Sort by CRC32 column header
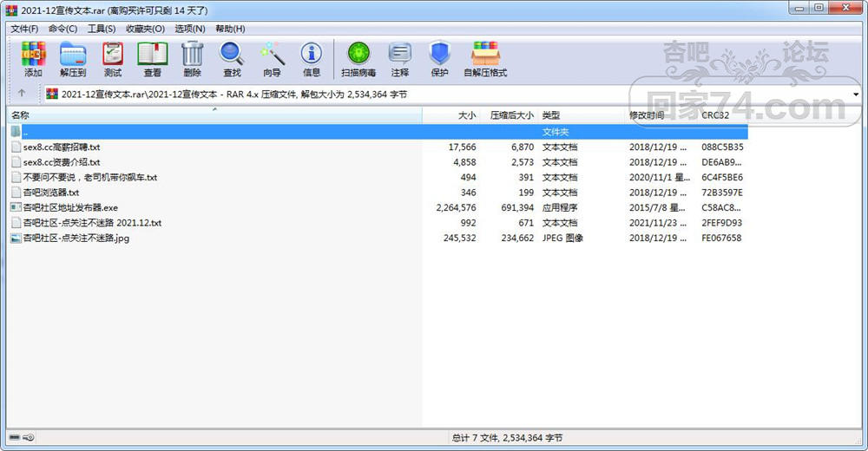Viewport: 868px width, 451px height. (722, 115)
